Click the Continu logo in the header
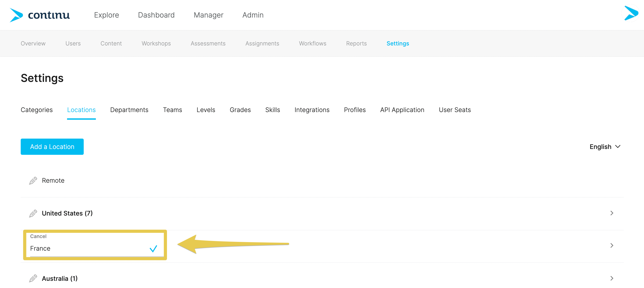Image resolution: width=644 pixels, height=288 pixels. click(40, 15)
